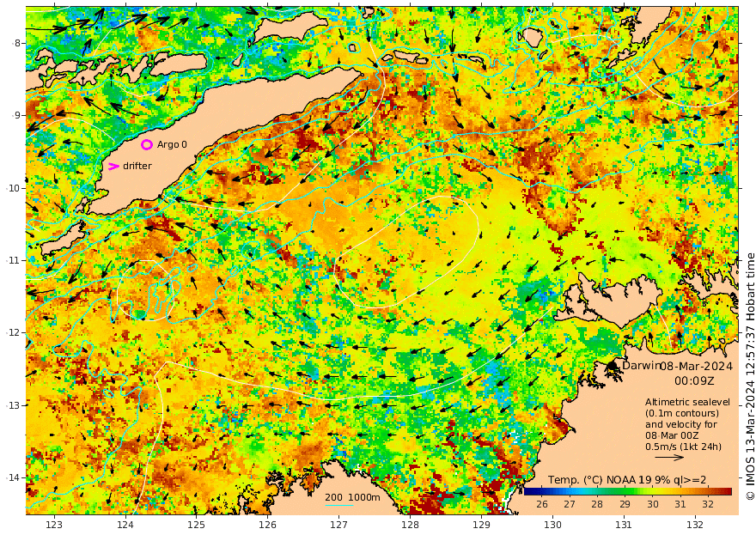The height and width of the screenshot is (541, 756).
Task: Click longitude axis label 132
Action: [x=695, y=525]
